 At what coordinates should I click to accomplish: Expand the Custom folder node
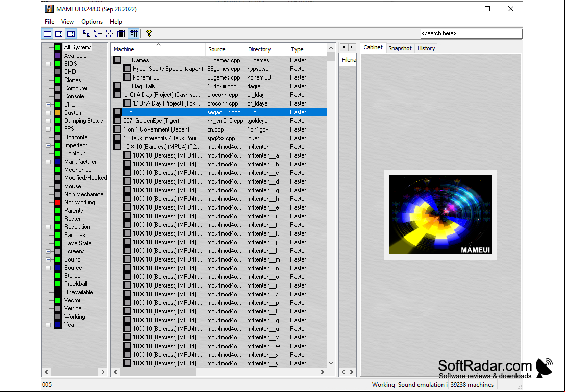[48, 113]
